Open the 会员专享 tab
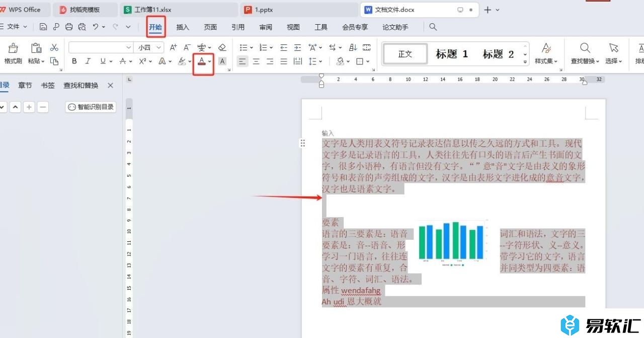This screenshot has height=338, width=644. click(x=355, y=27)
